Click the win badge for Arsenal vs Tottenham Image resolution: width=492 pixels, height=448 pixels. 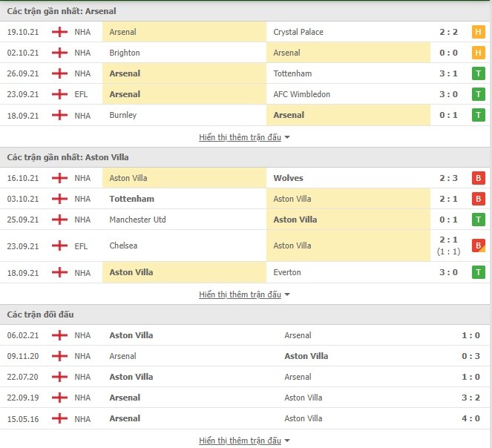478,73
